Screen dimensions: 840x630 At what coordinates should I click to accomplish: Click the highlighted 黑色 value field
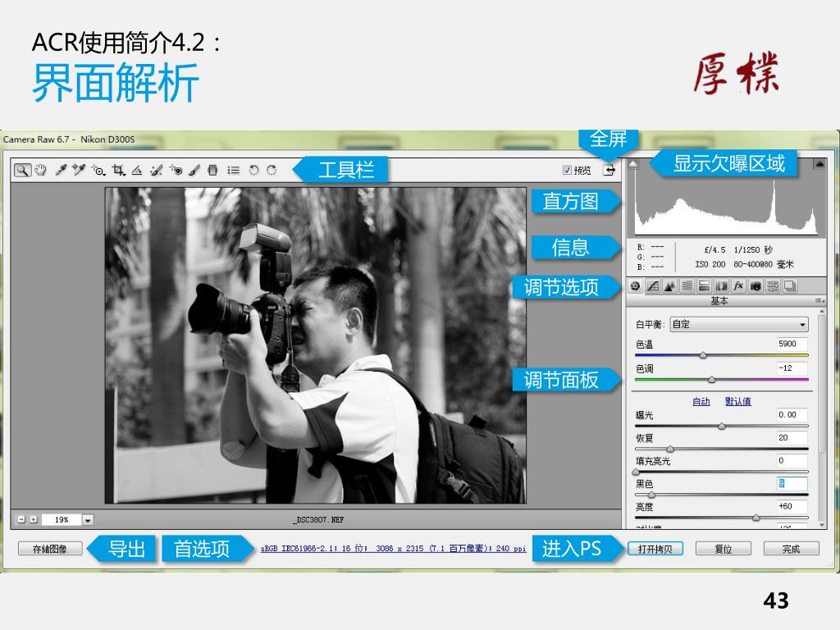tap(792, 484)
